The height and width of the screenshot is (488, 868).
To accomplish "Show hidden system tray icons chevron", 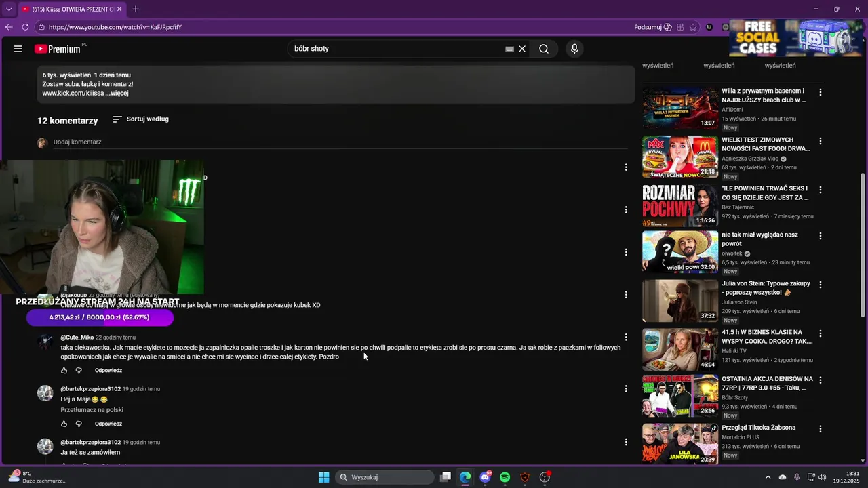I will [768, 477].
